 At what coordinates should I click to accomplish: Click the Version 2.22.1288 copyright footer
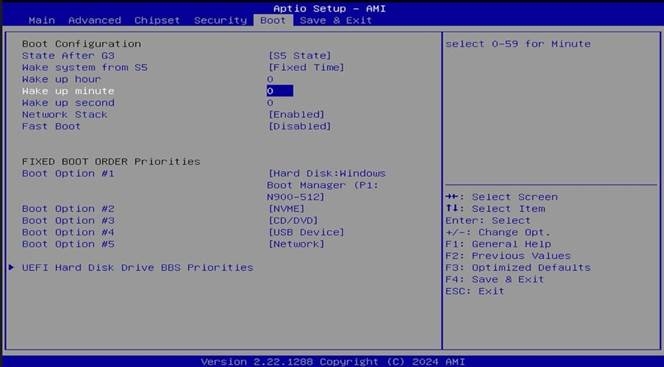[332, 361]
